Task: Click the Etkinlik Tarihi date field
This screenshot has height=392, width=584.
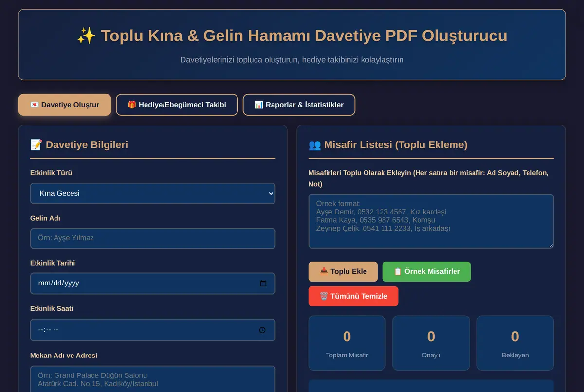Action: [153, 283]
